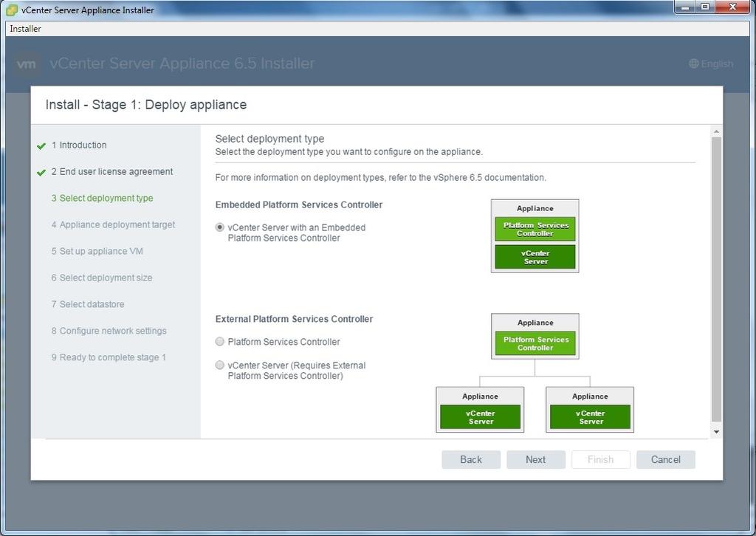Click the embedded appliance diagram's Platform Services Controller box

pyautogui.click(x=535, y=229)
